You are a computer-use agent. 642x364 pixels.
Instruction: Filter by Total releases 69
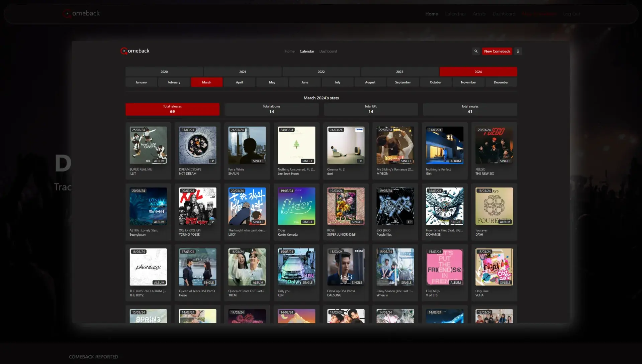click(x=172, y=109)
